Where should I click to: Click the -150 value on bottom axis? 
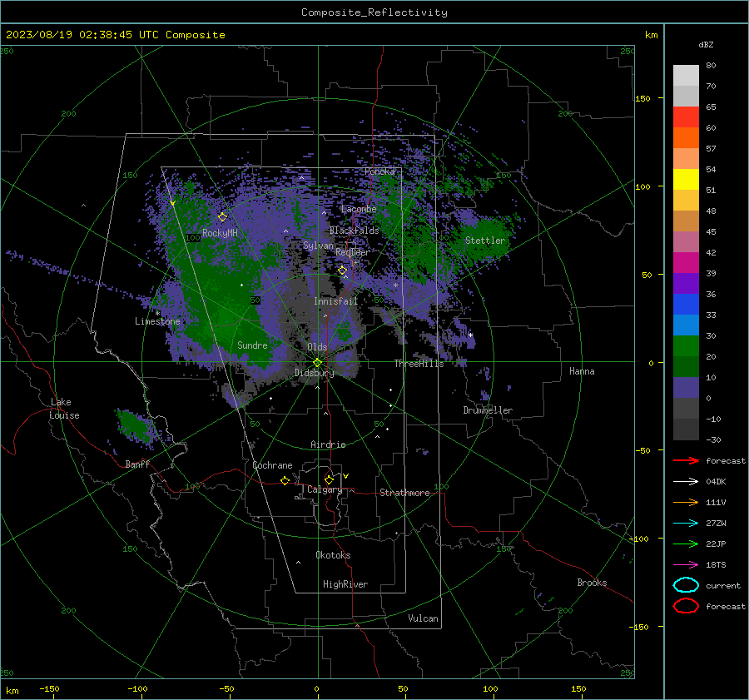click(x=49, y=688)
